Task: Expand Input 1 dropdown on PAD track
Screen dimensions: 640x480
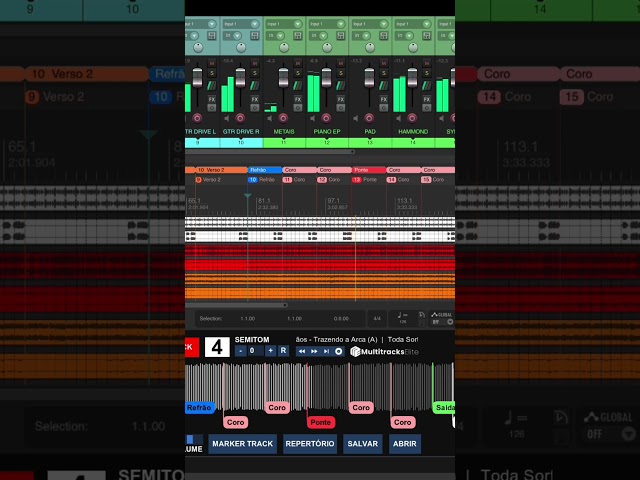Action: (x=384, y=24)
